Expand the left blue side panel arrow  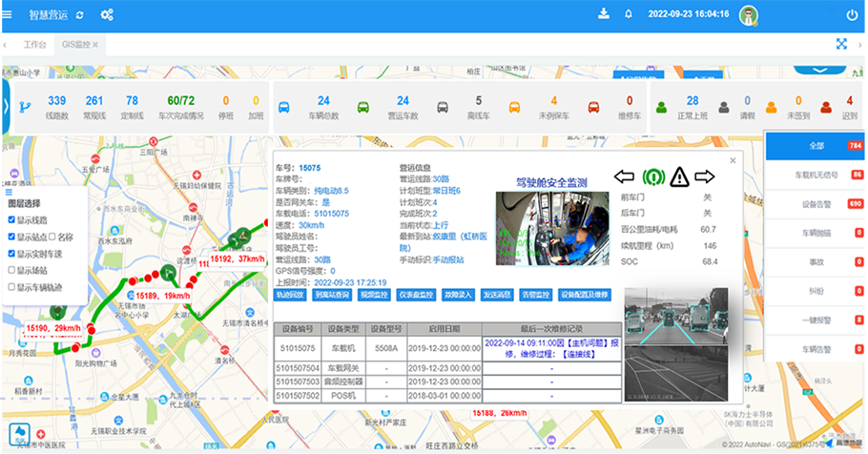[x=5, y=101]
